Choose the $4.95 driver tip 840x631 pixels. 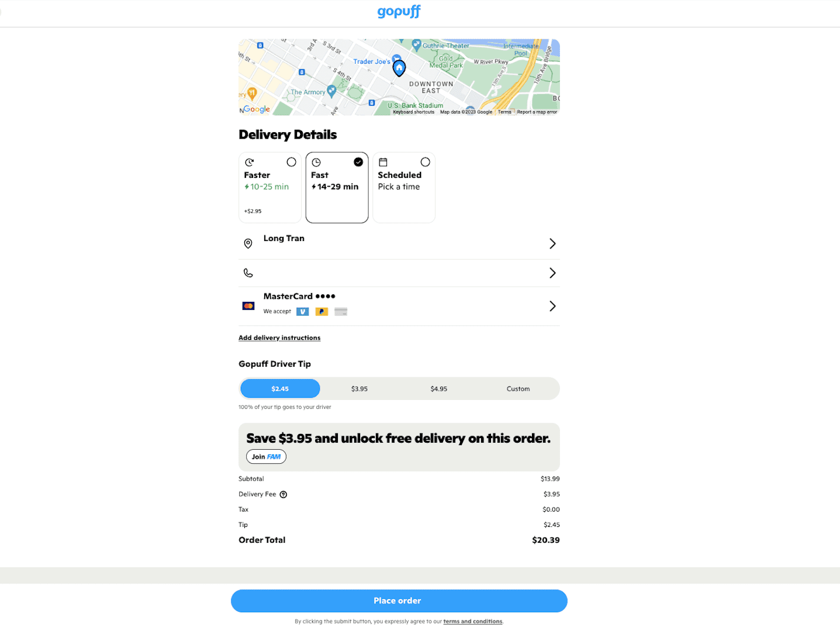pyautogui.click(x=439, y=388)
